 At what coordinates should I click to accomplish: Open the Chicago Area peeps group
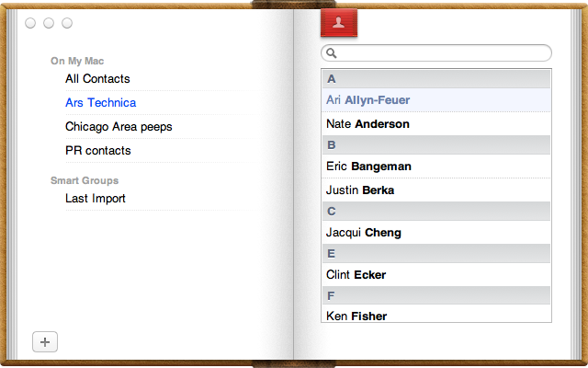point(119,127)
